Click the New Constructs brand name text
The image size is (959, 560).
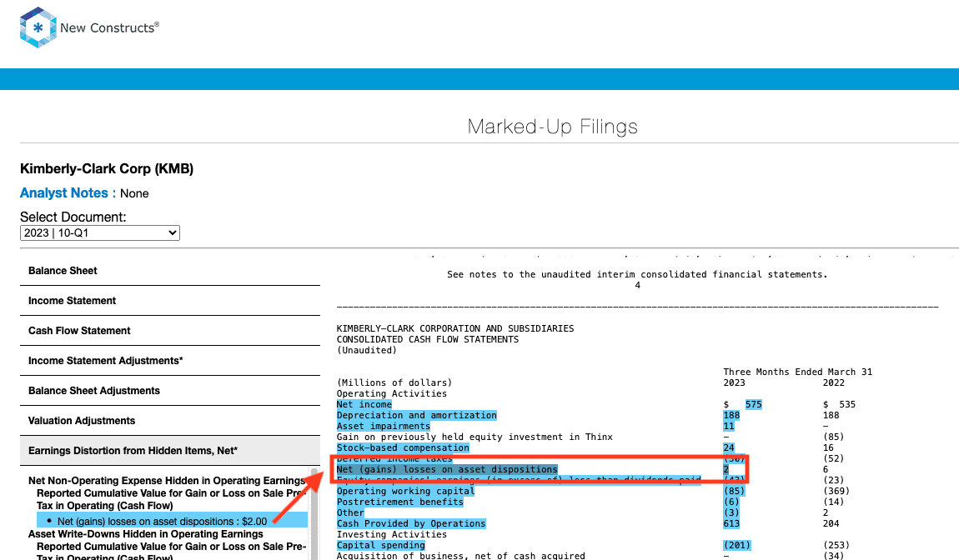click(109, 27)
